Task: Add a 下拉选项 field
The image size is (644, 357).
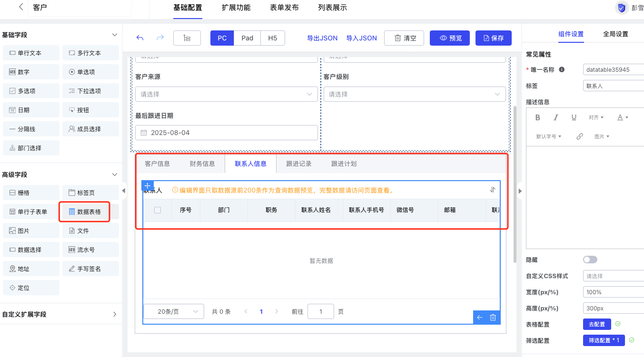Action: (x=90, y=91)
